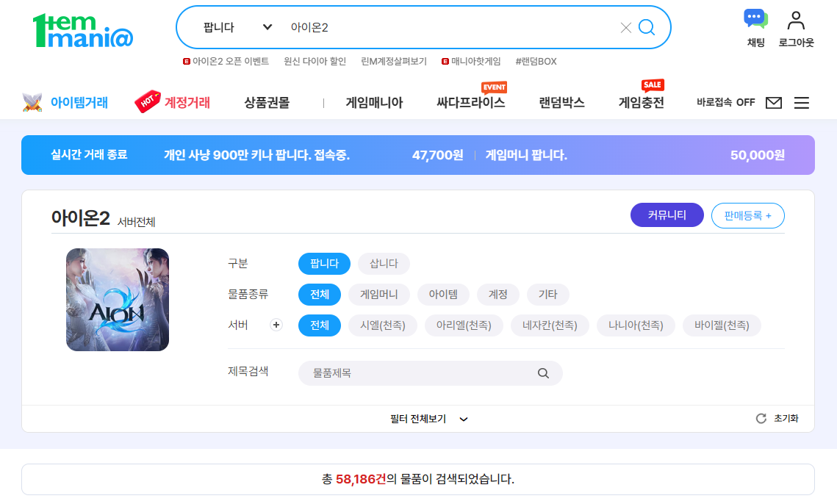Image resolution: width=837 pixels, height=504 pixels.
Task: Click the 58,186건 result count
Action: click(x=361, y=480)
